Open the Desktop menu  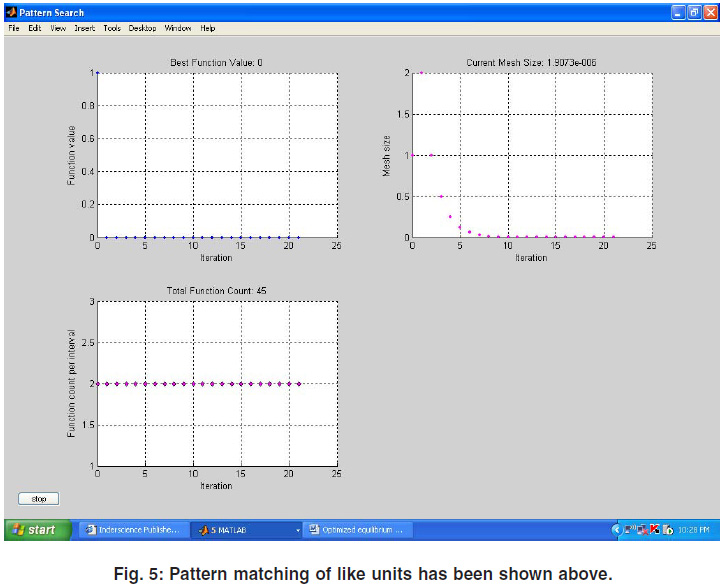tap(142, 28)
